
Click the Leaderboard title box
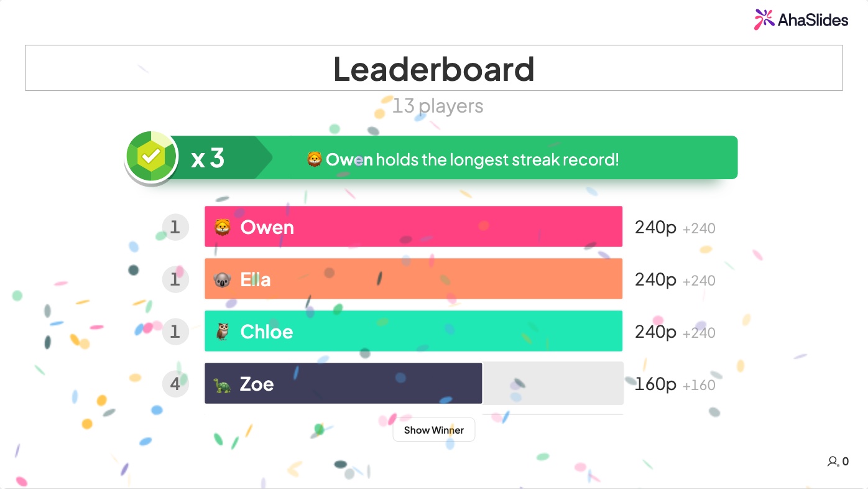point(434,68)
